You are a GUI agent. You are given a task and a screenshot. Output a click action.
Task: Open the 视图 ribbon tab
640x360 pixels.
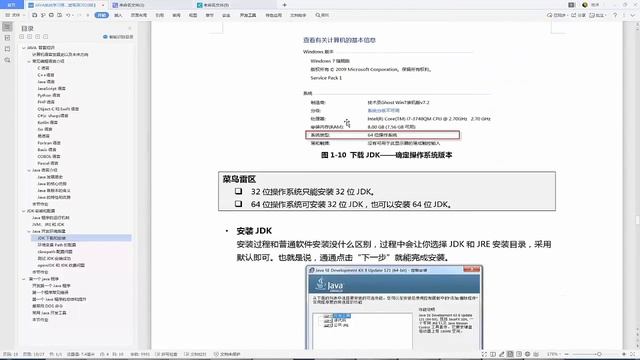tap(193, 15)
